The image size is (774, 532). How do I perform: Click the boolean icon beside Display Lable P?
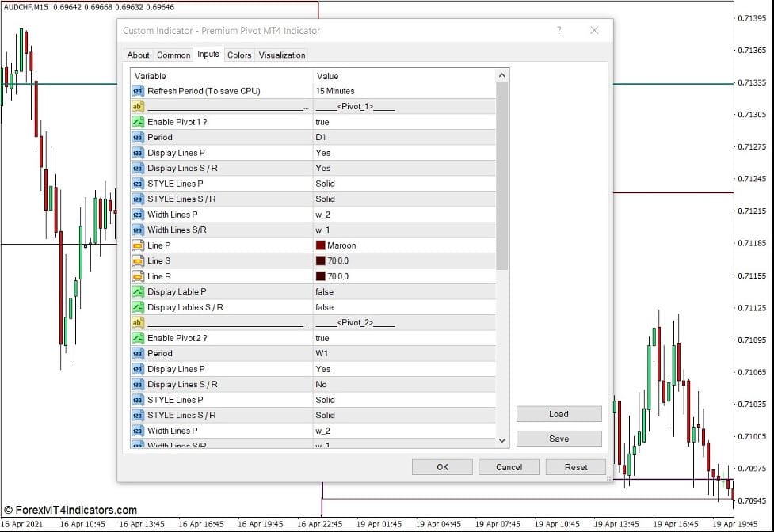click(138, 291)
